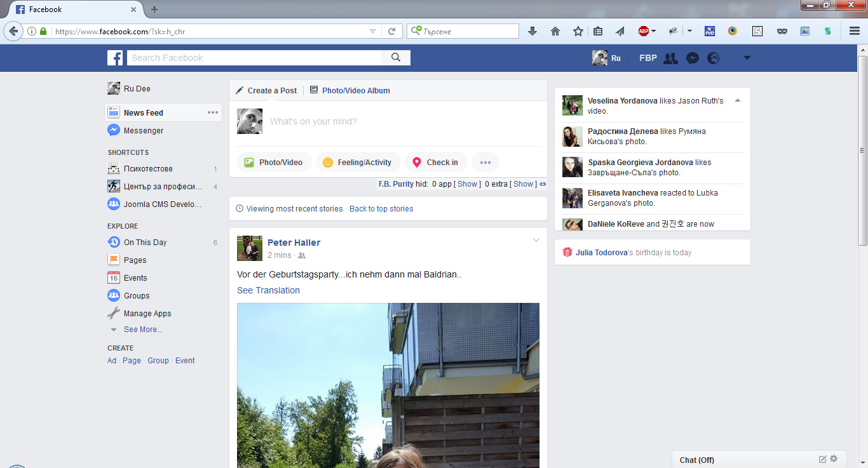The height and width of the screenshot is (468, 868).
Task: Focus the Search Facebook input field
Action: pos(254,58)
